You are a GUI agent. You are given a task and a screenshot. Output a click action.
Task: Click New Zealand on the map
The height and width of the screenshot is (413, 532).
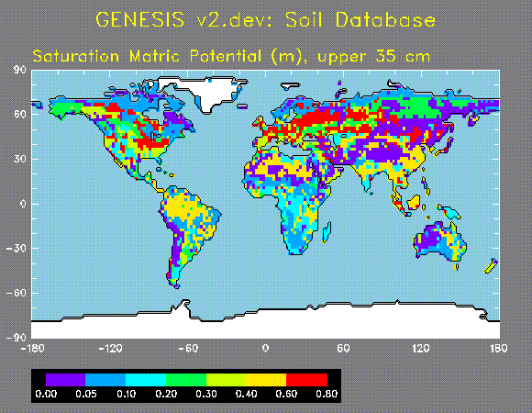point(491,266)
